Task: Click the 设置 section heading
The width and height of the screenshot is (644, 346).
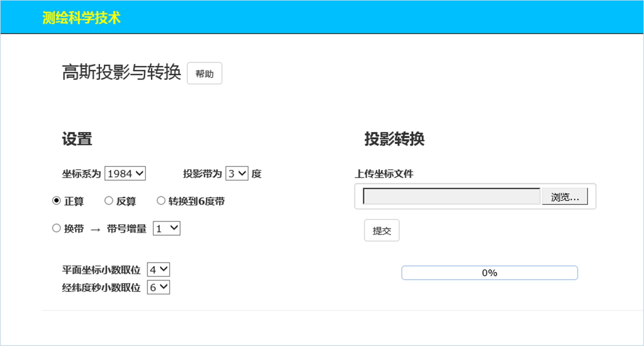Action: (77, 139)
